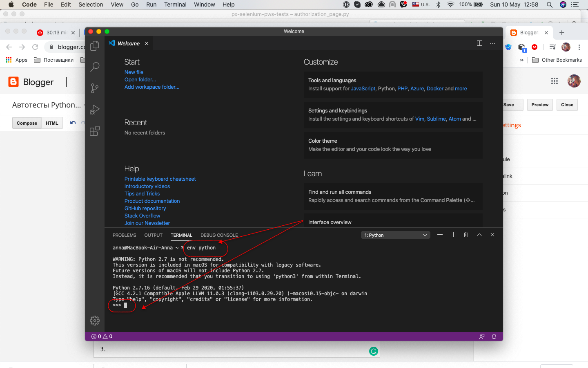The height and width of the screenshot is (368, 588).
Task: Open the Run menu in menu bar
Action: (151, 4)
